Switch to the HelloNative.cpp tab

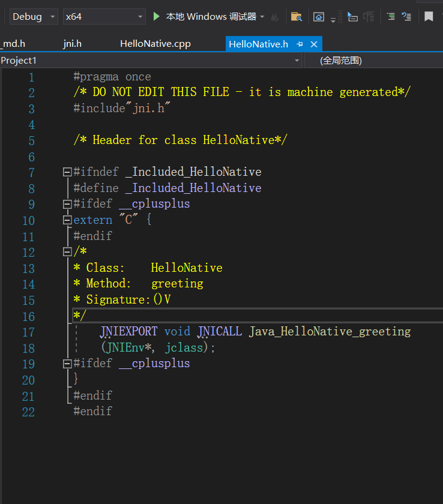coord(155,44)
